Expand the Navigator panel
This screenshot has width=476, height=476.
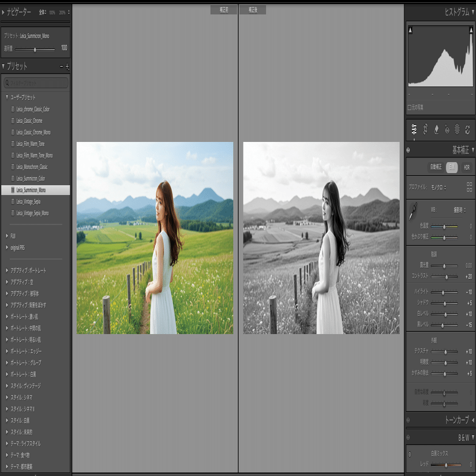click(3, 12)
